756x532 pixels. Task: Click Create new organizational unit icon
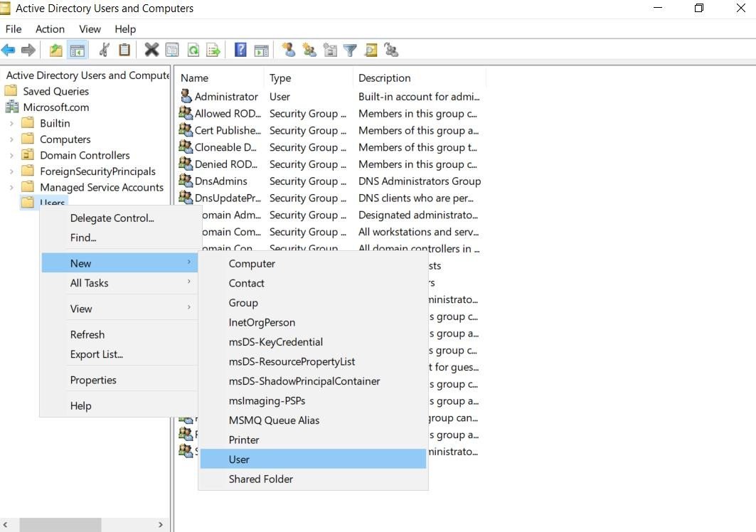pyautogui.click(x=330, y=50)
